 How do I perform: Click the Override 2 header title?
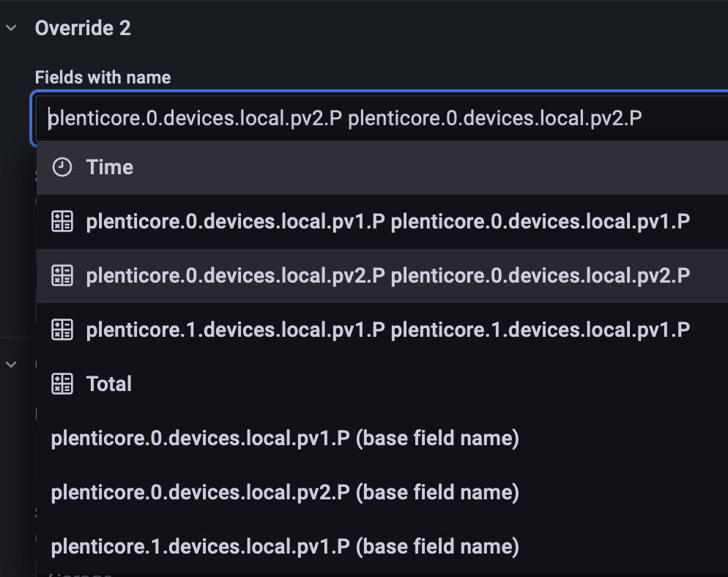pyautogui.click(x=83, y=29)
